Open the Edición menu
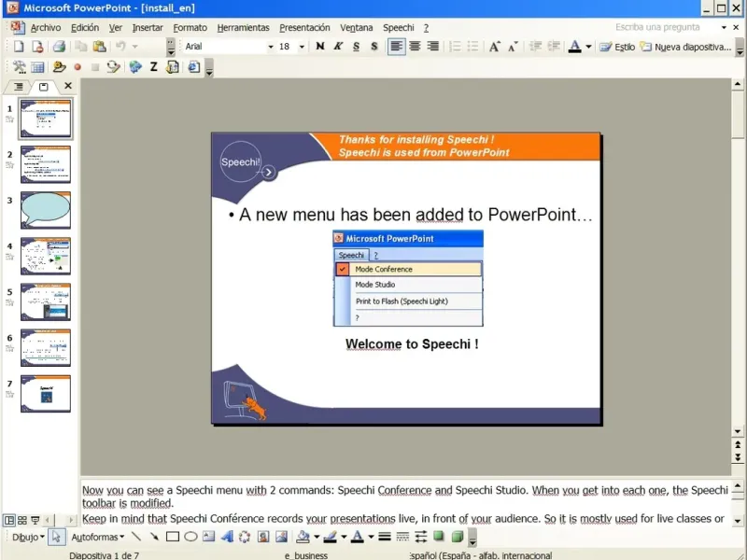Image resolution: width=747 pixels, height=560 pixels. [x=85, y=28]
